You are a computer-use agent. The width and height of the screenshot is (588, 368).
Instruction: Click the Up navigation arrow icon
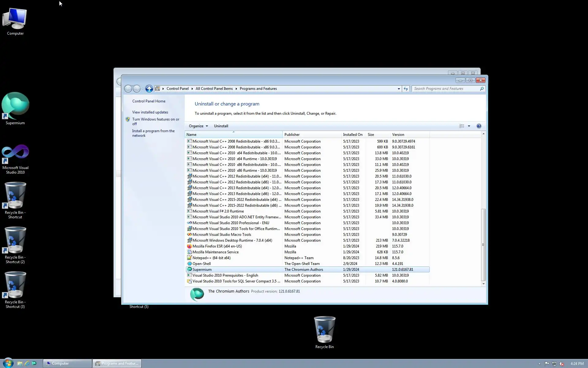click(149, 89)
